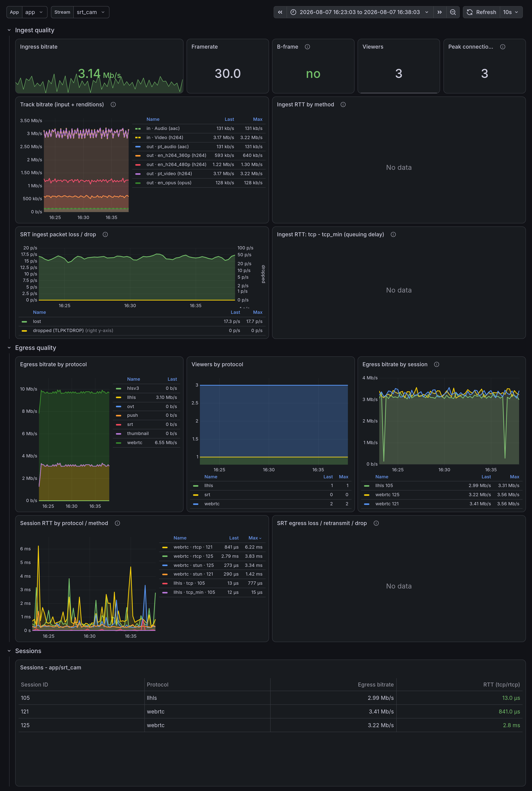This screenshot has width=532, height=791.
Task: Click info icon on SRT egress loss panel
Action: [376, 523]
